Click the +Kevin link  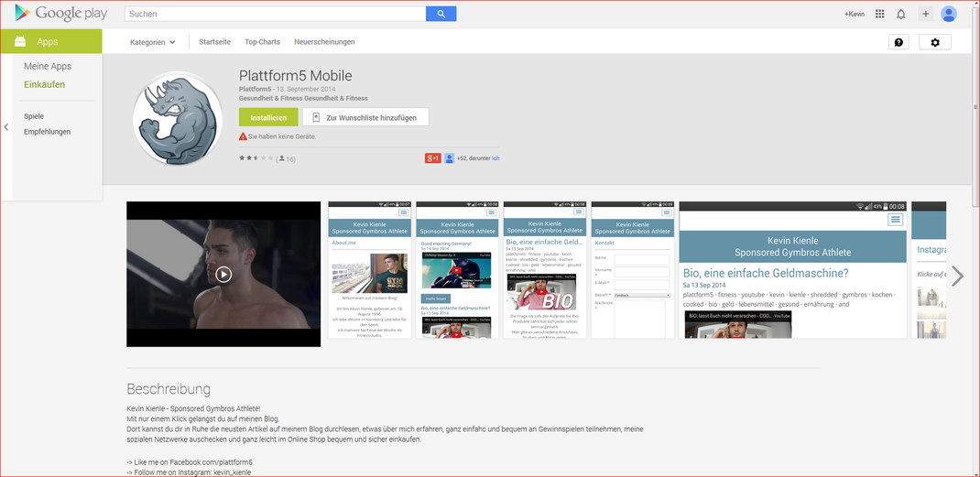855,14
